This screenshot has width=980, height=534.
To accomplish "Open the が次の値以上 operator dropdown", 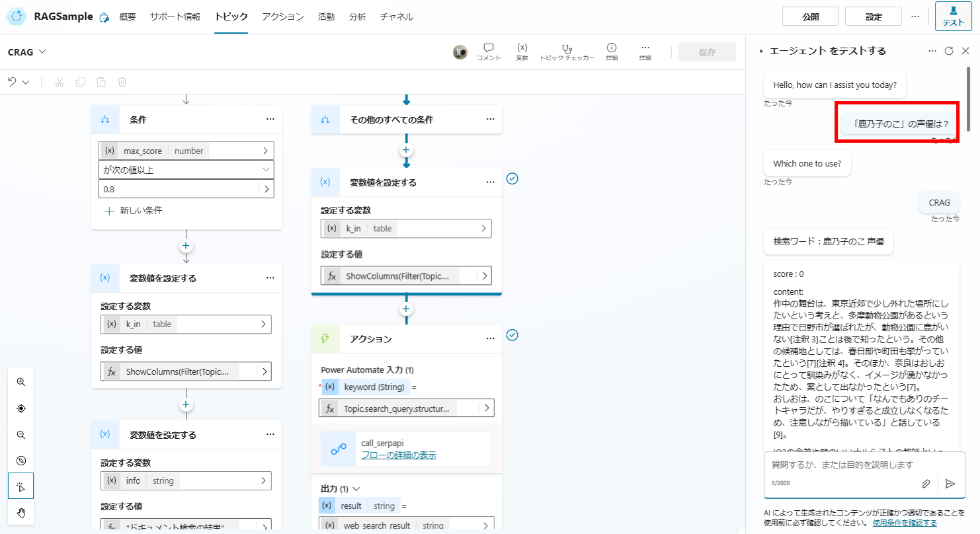I will 186,170.
